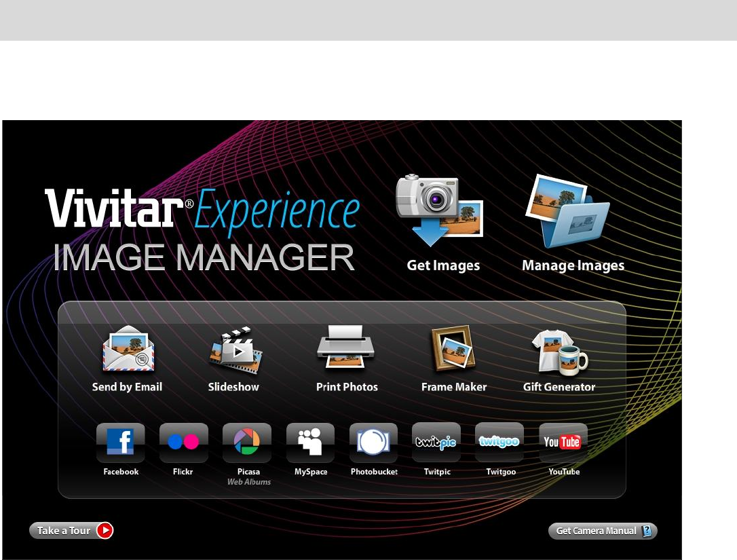Upload to Facebook via its icon
The image size is (737, 560).
120,443
